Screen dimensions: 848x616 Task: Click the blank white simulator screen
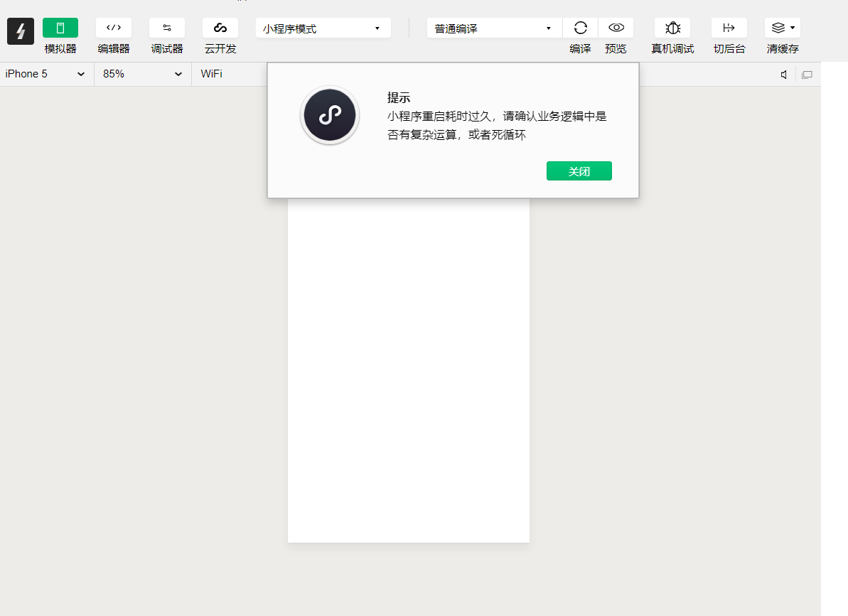pyautogui.click(x=409, y=369)
